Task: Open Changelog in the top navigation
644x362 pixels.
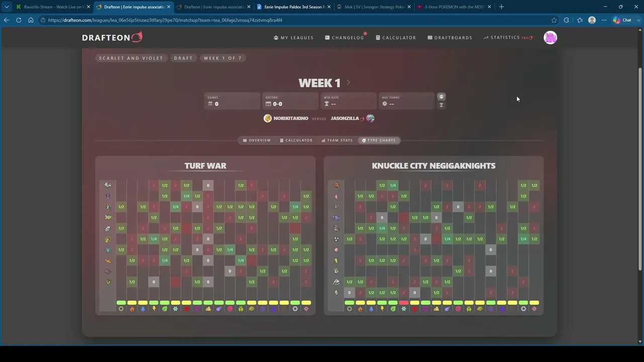Action: coord(345,38)
